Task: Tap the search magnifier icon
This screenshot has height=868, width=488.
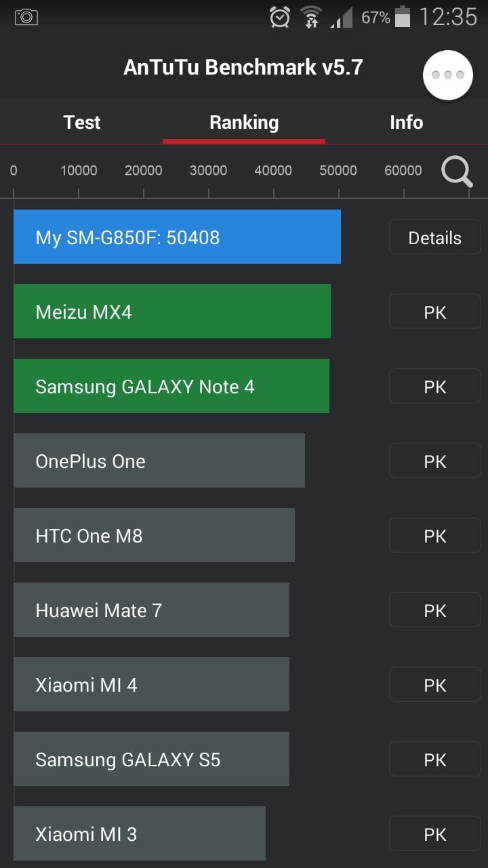Action: pos(457,172)
